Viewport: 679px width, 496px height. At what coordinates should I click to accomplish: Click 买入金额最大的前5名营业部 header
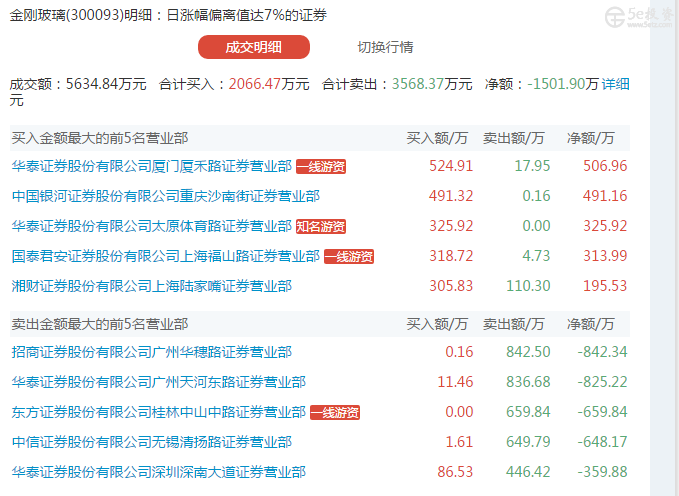[x=100, y=138]
